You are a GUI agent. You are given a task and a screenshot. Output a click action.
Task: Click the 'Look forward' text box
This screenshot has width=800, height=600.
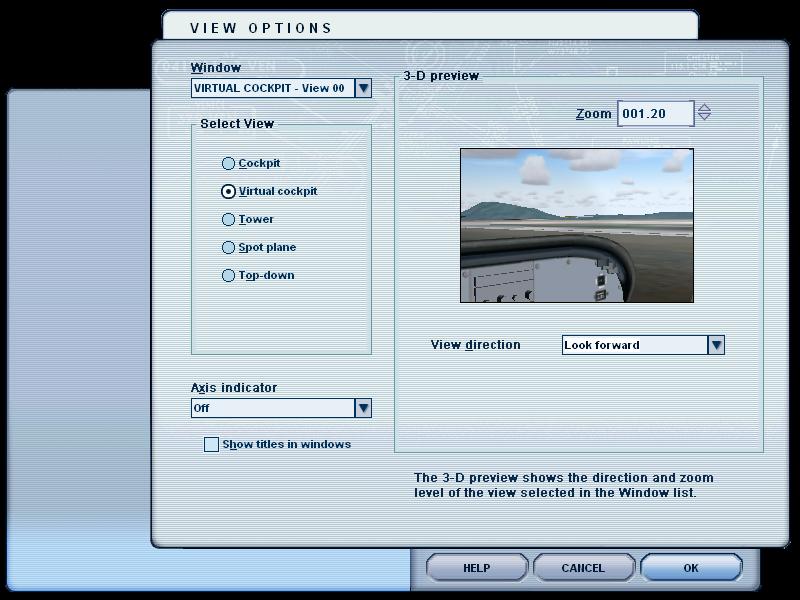tap(634, 345)
